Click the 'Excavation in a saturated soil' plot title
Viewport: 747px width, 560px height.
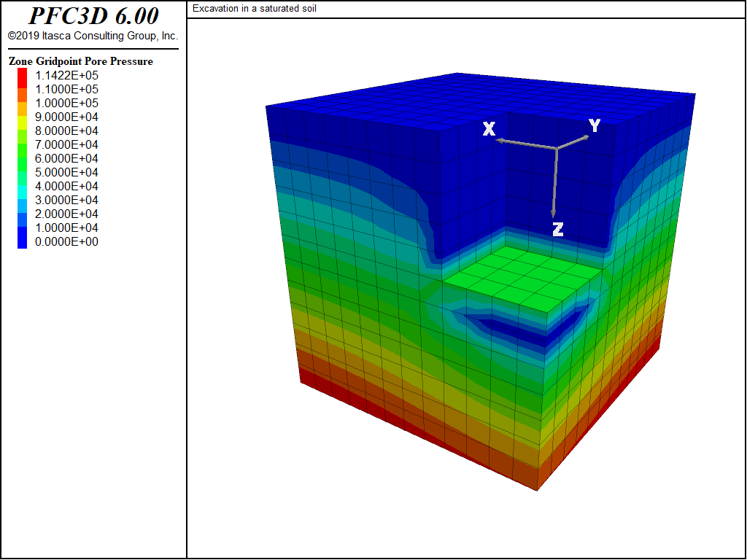(255, 9)
